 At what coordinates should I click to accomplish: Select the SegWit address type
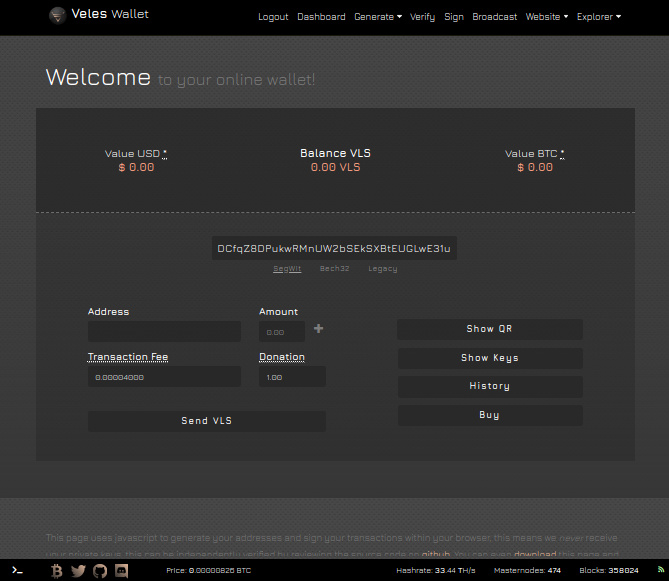coord(287,269)
